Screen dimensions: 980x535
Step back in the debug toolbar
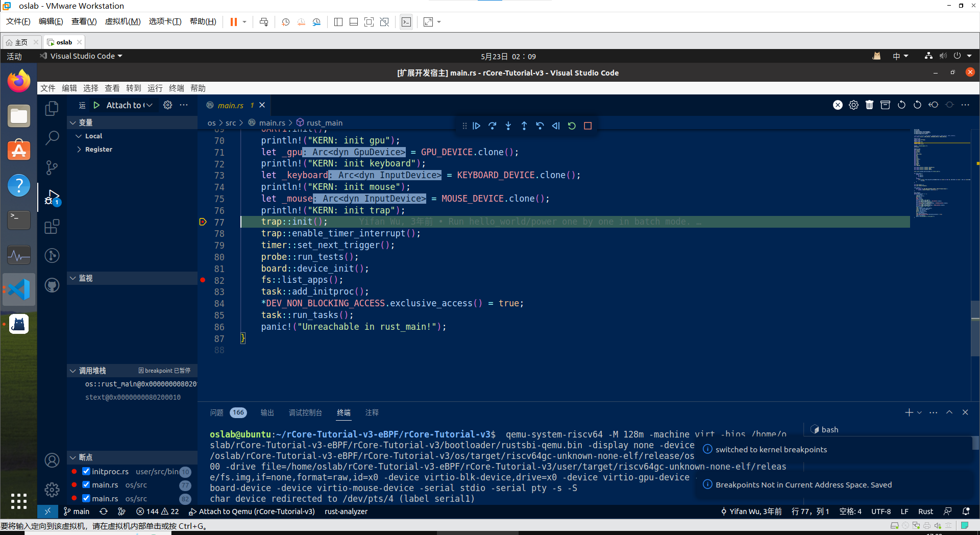click(x=540, y=126)
